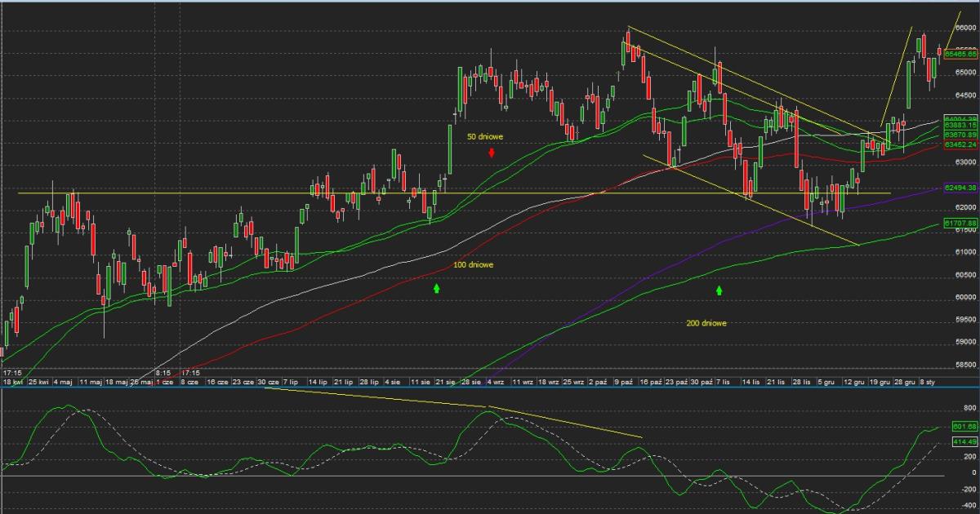Click the 601.68 oscillator value tag
The width and height of the screenshot is (980, 514).
point(964,427)
